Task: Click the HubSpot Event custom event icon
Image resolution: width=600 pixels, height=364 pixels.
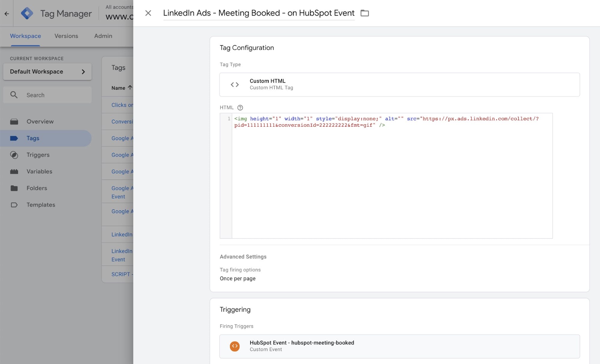Action: pyautogui.click(x=234, y=346)
